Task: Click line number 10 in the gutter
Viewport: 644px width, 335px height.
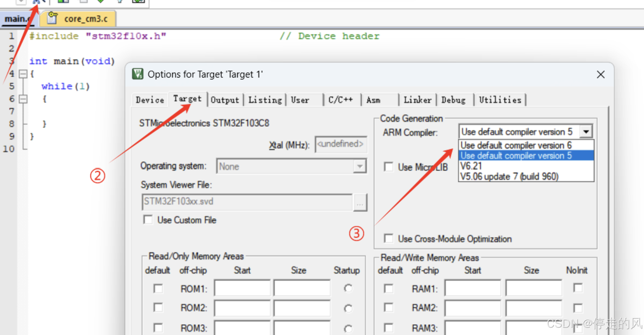Action: click(x=9, y=149)
